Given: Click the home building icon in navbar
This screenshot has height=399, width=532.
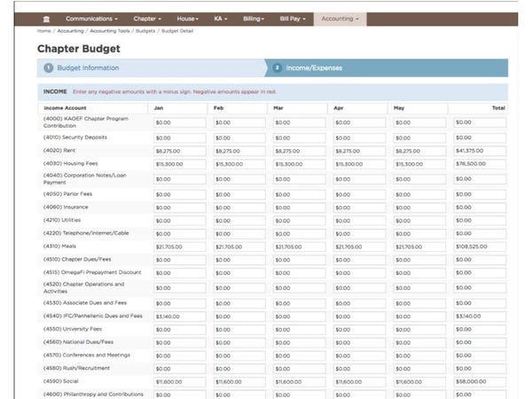Looking at the screenshot, I should [46, 19].
